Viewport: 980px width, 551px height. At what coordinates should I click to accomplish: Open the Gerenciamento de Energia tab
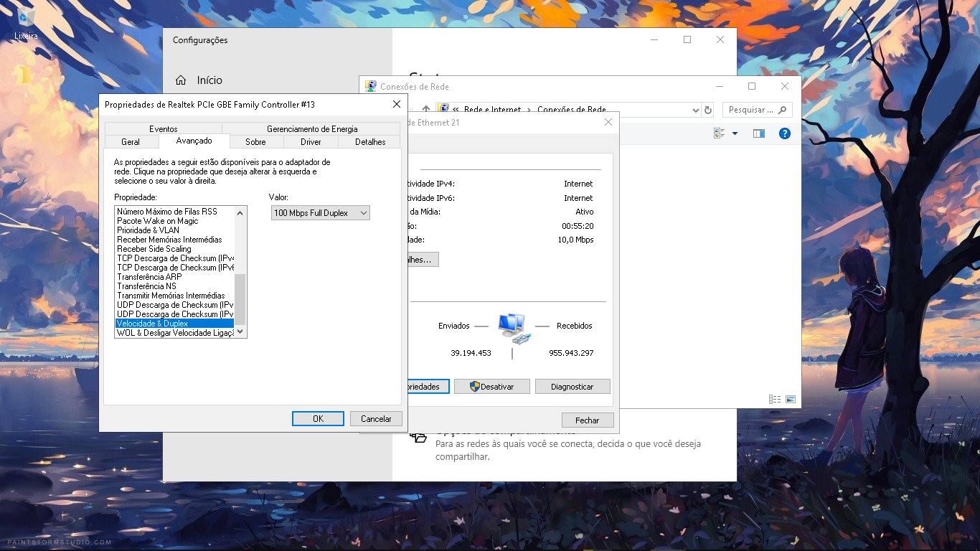[312, 129]
